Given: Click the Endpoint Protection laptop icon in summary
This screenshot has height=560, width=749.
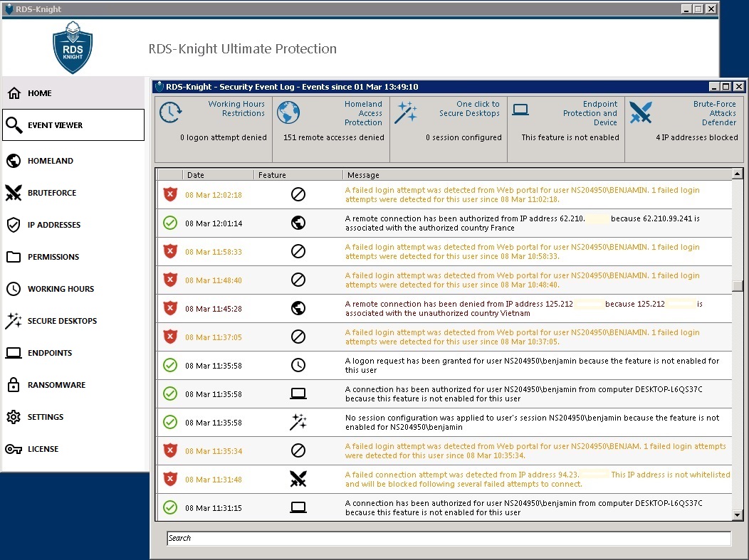Looking at the screenshot, I should click(x=520, y=110).
